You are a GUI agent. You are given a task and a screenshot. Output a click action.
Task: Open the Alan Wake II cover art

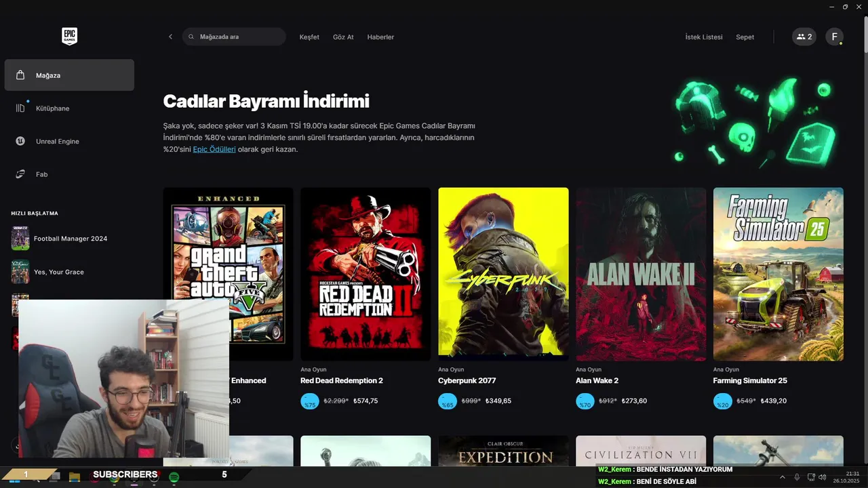pos(641,274)
